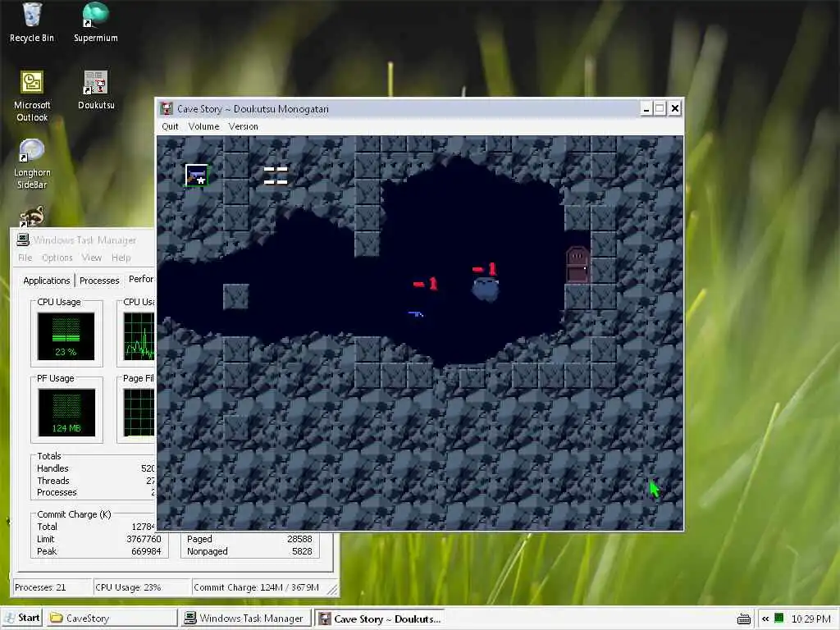This screenshot has width=840, height=630.
Task: Launch the Doukutsu game shortcut
Action: [96, 90]
